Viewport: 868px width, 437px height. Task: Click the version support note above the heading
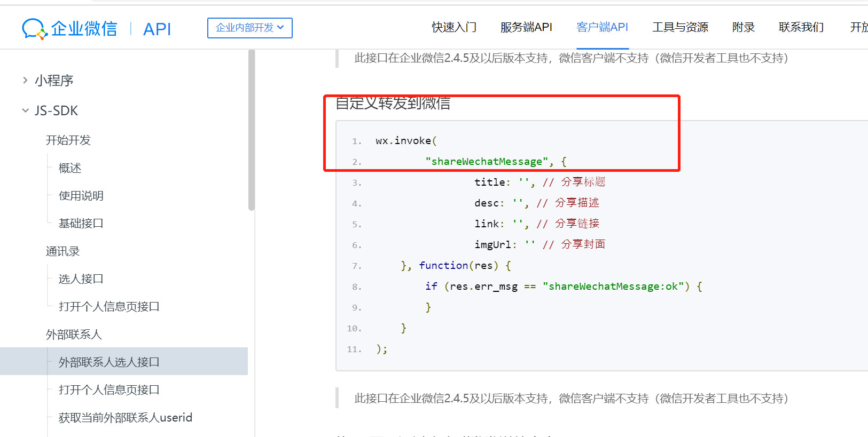pos(571,58)
